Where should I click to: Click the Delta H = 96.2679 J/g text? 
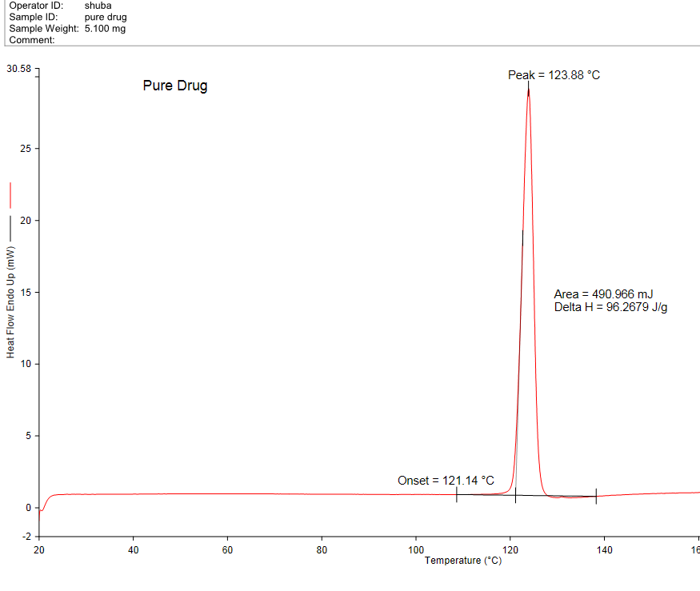610,307
